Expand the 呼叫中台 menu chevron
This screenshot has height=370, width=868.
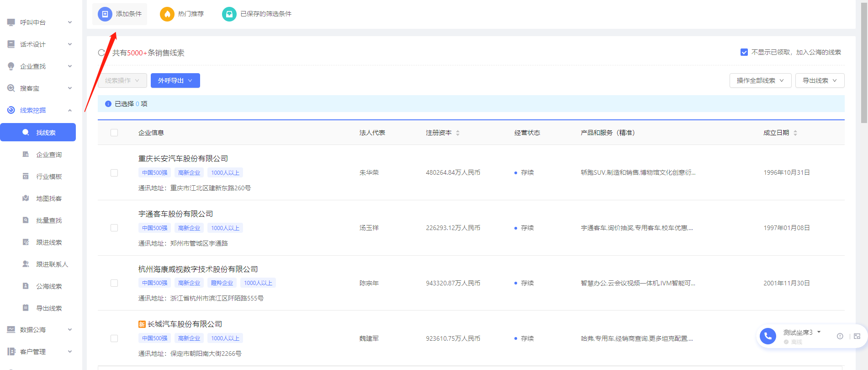point(70,22)
